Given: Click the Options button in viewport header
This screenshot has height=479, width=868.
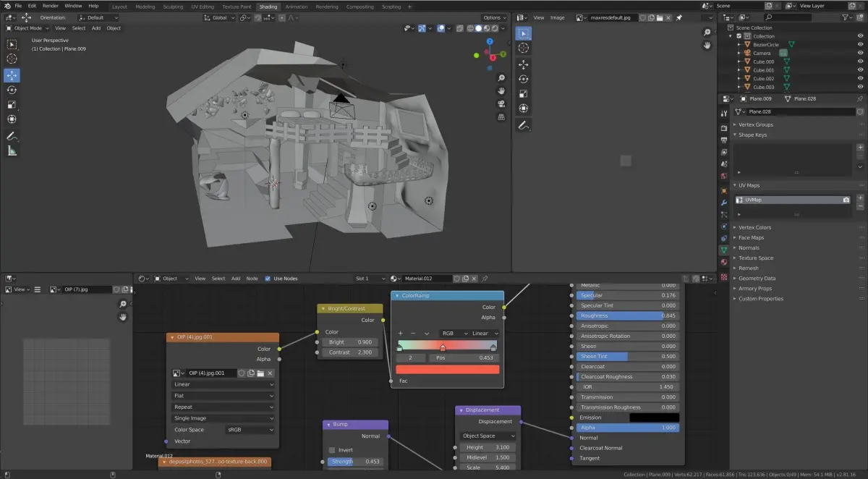Looking at the screenshot, I should click(494, 18).
